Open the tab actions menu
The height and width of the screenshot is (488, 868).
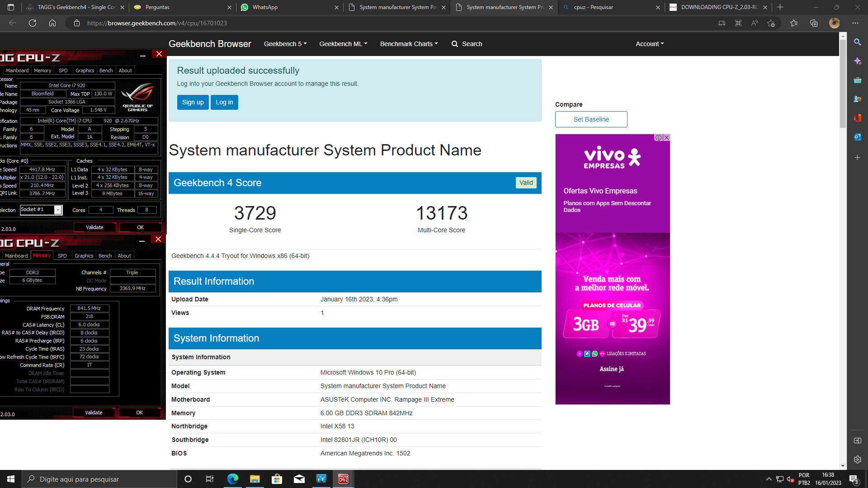click(11, 7)
